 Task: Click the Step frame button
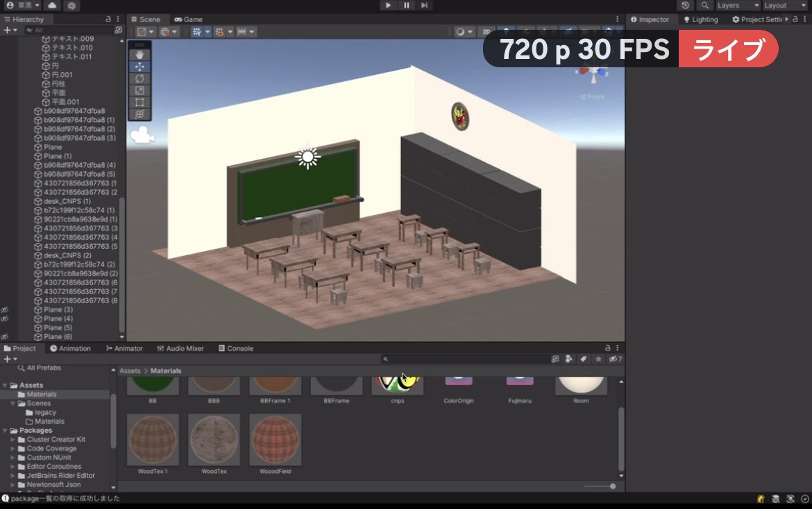click(424, 5)
